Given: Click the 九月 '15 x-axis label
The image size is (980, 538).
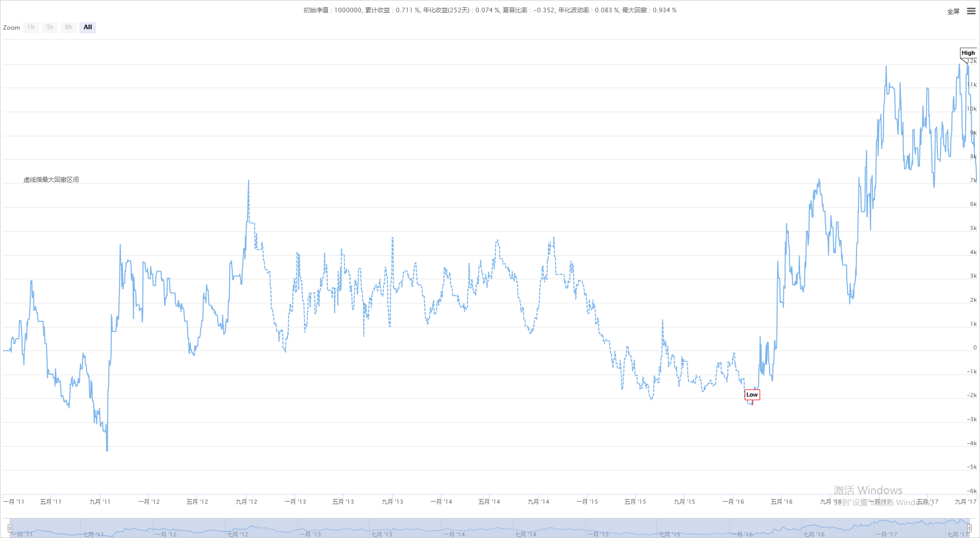Looking at the screenshot, I should 684,502.
